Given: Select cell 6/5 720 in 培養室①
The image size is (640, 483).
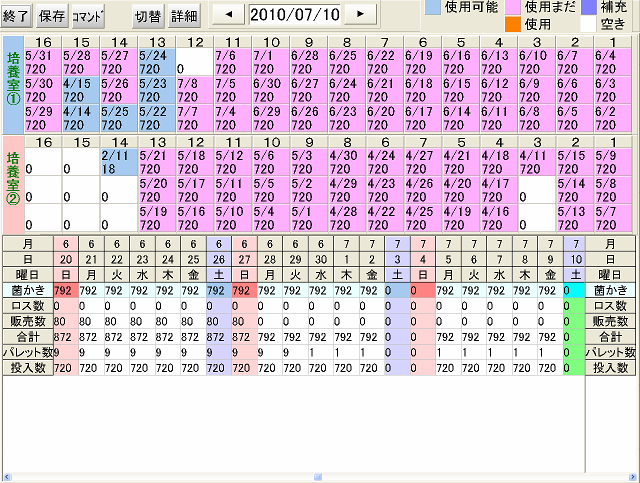Looking at the screenshot, I should (574, 118).
